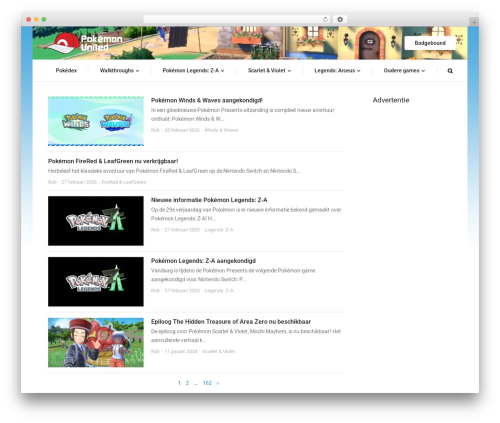500x423 pixels.
Task: Click the Pokémon United logo
Action: 85,43
